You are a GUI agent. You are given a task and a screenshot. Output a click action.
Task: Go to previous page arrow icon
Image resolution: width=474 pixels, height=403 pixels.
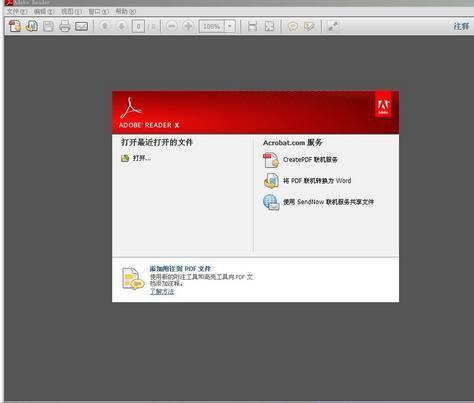(x=105, y=26)
